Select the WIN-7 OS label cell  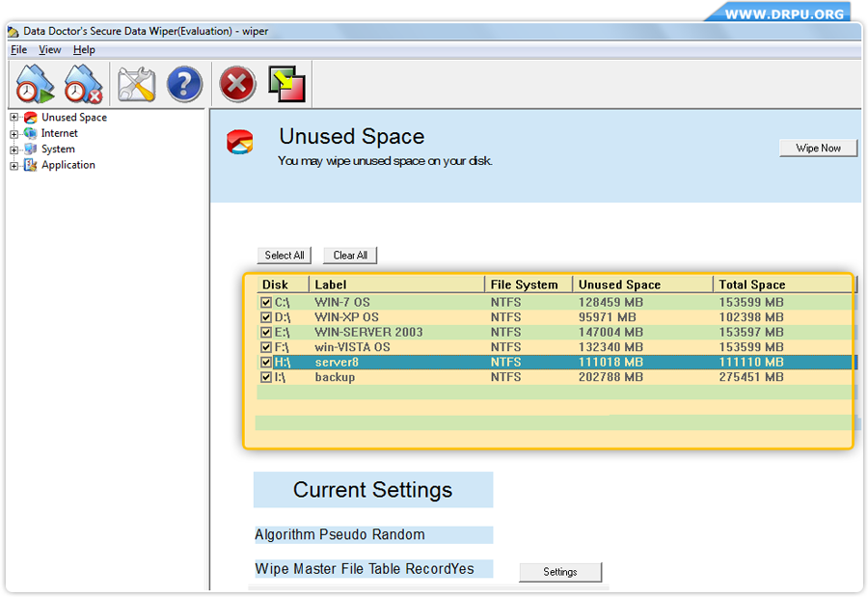[342, 303]
